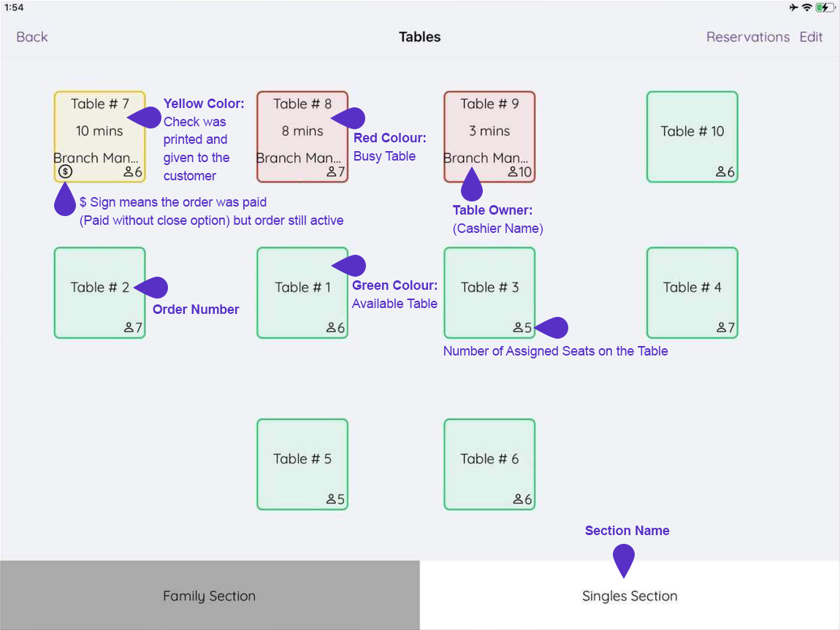Screen dimensions: 840x630
Task: Open the Reservations screen
Action: (748, 37)
